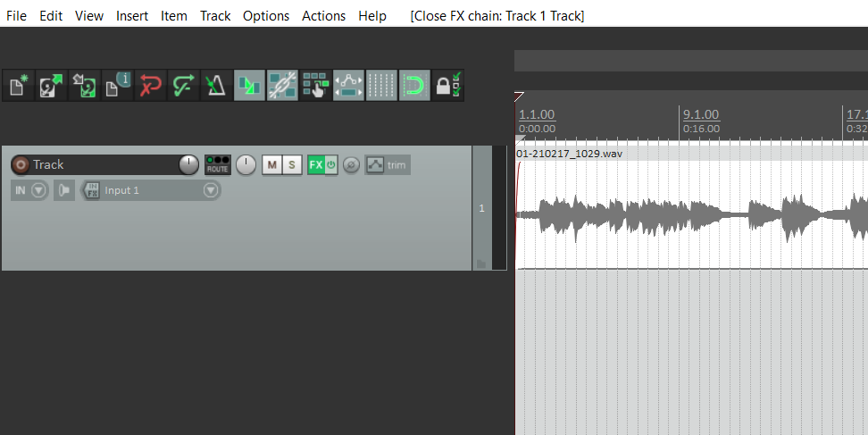The height and width of the screenshot is (435, 868).
Task: Toggle the metronome icon
Action: coord(216,86)
